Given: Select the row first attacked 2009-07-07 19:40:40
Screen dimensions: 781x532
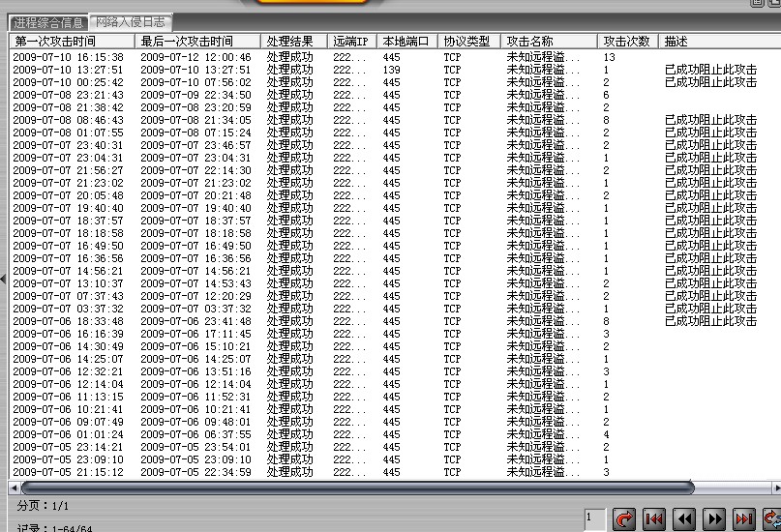Looking at the screenshot, I should tap(395, 208).
